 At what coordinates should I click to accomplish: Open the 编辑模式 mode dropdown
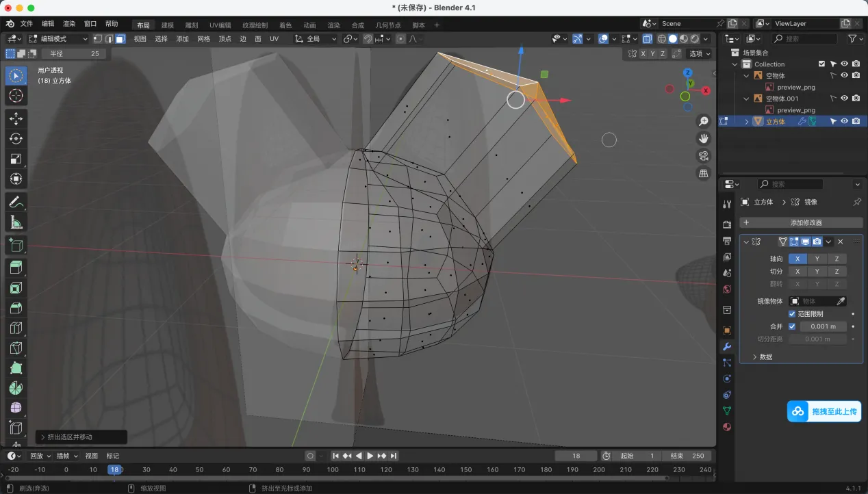(x=58, y=39)
